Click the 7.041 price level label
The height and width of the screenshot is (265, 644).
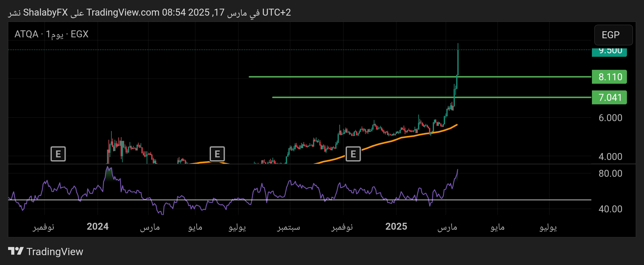point(609,97)
